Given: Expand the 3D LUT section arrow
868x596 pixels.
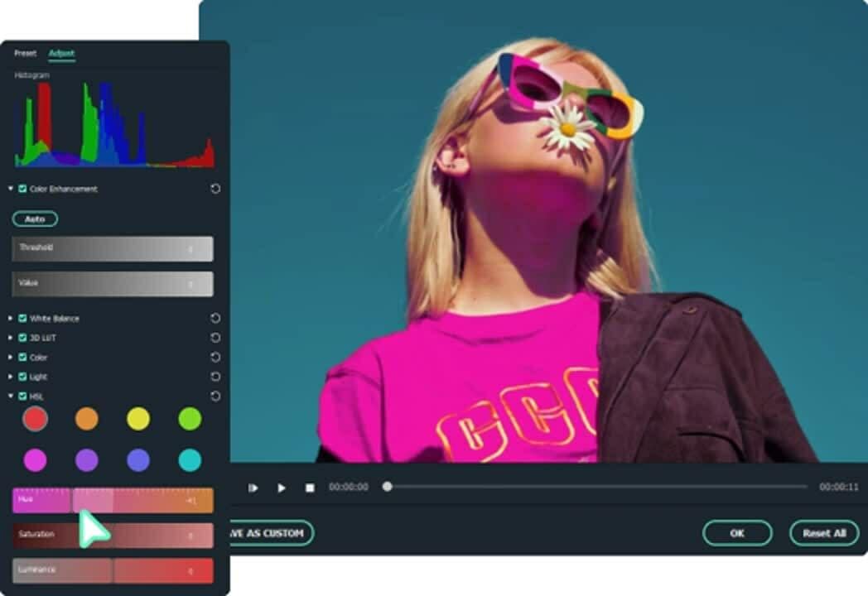Looking at the screenshot, I should coord(11,338).
